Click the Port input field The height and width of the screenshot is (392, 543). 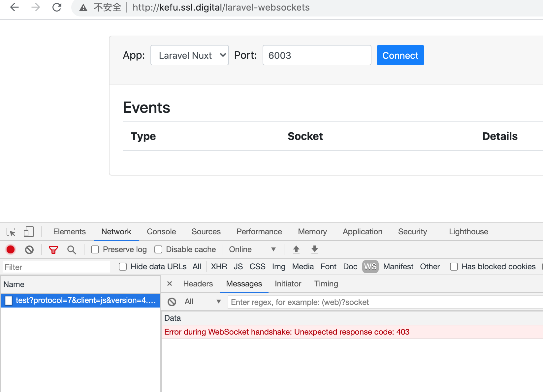(x=316, y=55)
